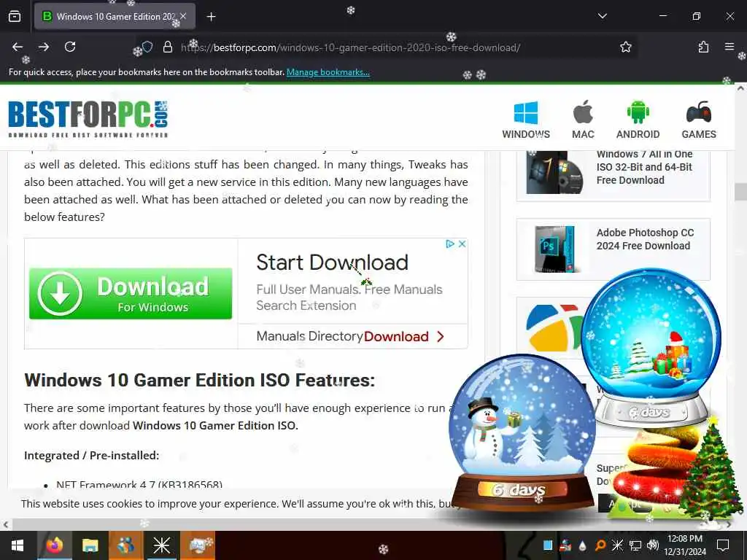Click the Windows 10 Gamer Edition ISO Features heading
Viewport: 747px width, 560px height.
(x=200, y=381)
